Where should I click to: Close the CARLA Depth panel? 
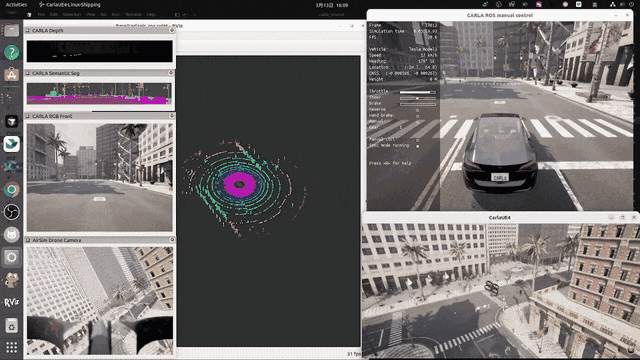(172, 30)
